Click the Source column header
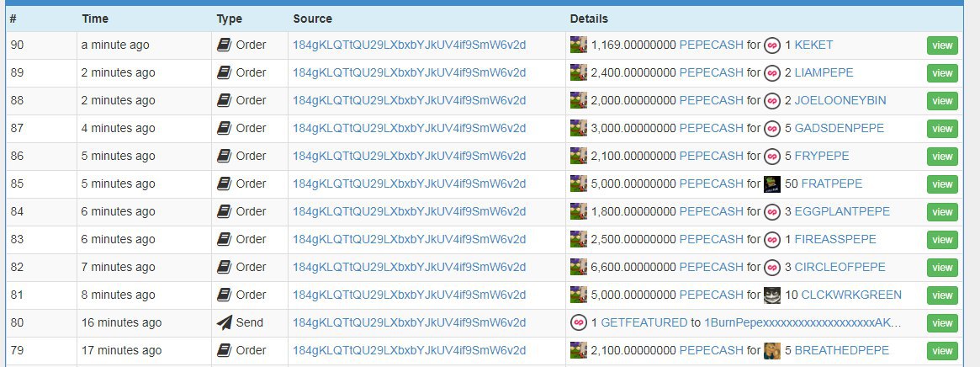The width and height of the screenshot is (980, 367). pyautogui.click(x=312, y=19)
